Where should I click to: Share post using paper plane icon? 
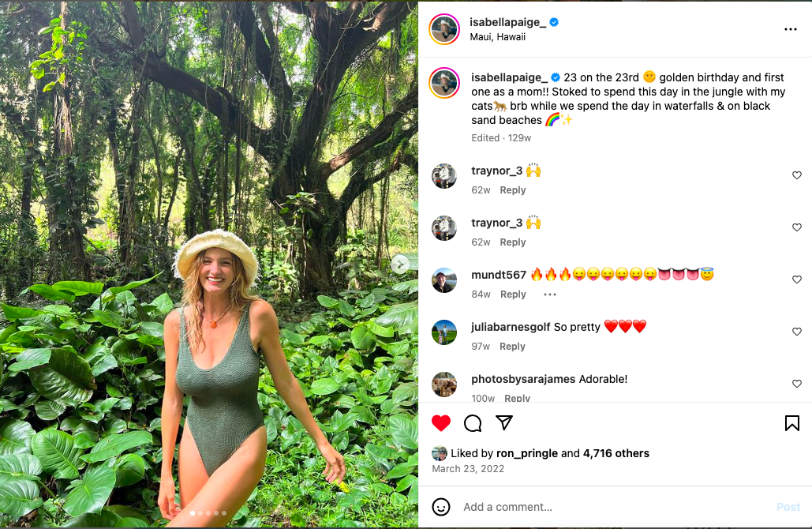(504, 422)
